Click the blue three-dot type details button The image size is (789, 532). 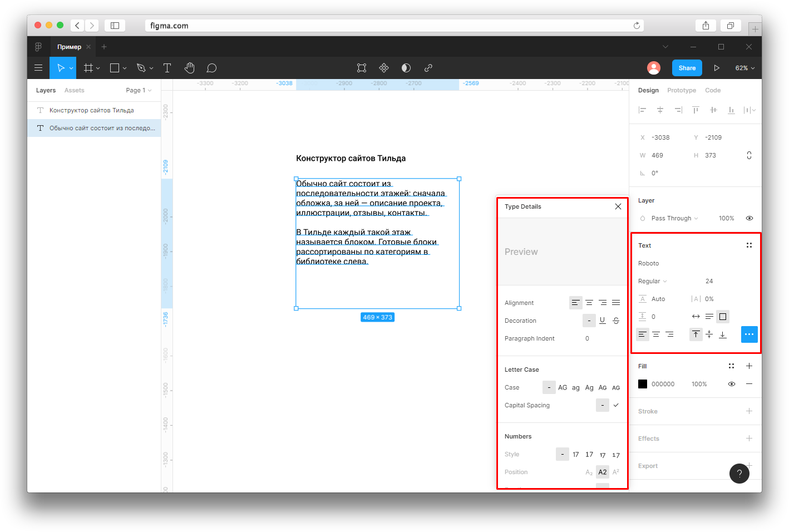tap(749, 334)
